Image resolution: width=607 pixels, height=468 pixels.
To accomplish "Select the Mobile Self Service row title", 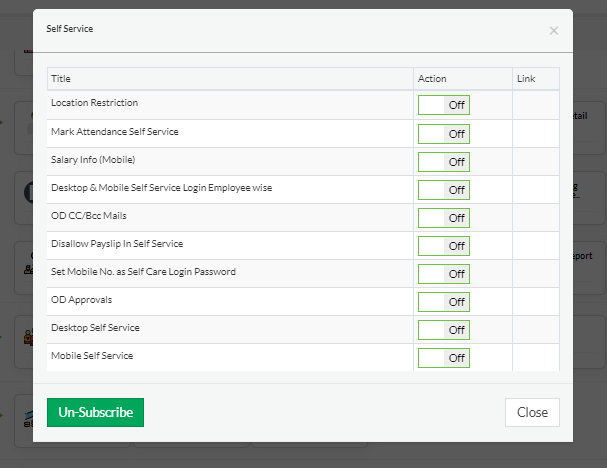I will coord(92,355).
